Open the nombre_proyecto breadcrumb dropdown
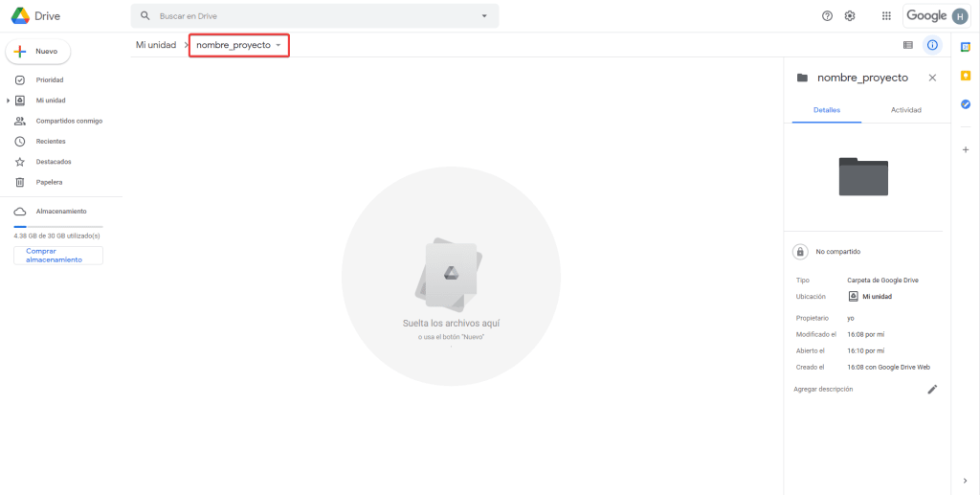The image size is (980, 495). tap(239, 46)
